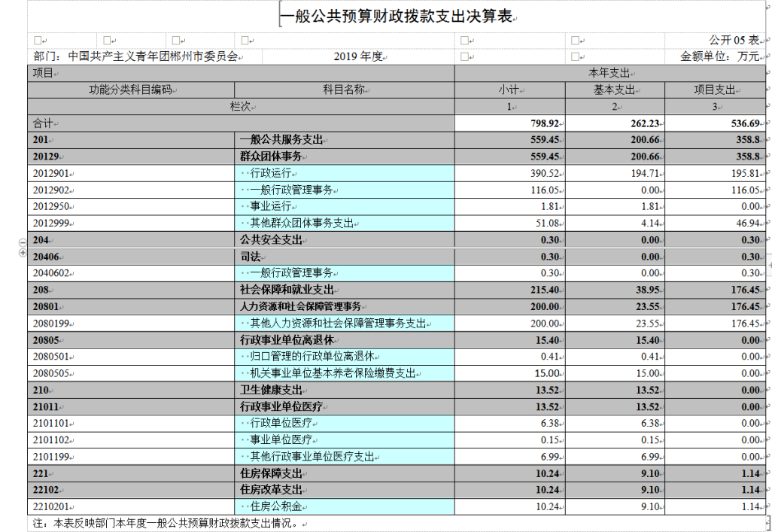772x532 pixels.
Task: Click the 社会保障和就业支出 row name
Action: pyautogui.click(x=287, y=290)
